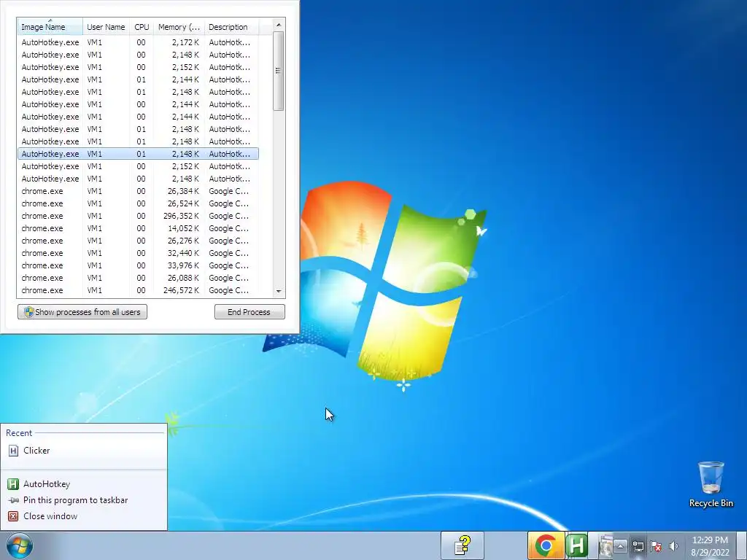Select the Recycle Bin desktop icon
This screenshot has width=747, height=560.
[711, 484]
